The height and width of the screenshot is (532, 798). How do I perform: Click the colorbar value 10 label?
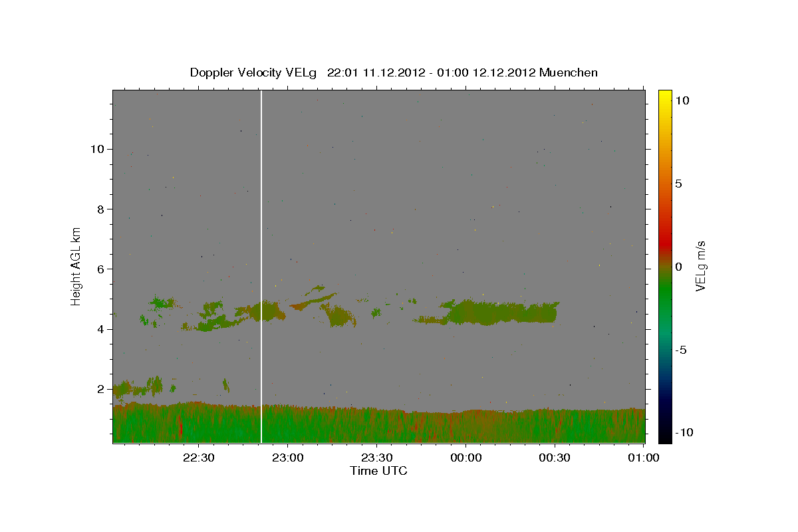(682, 100)
